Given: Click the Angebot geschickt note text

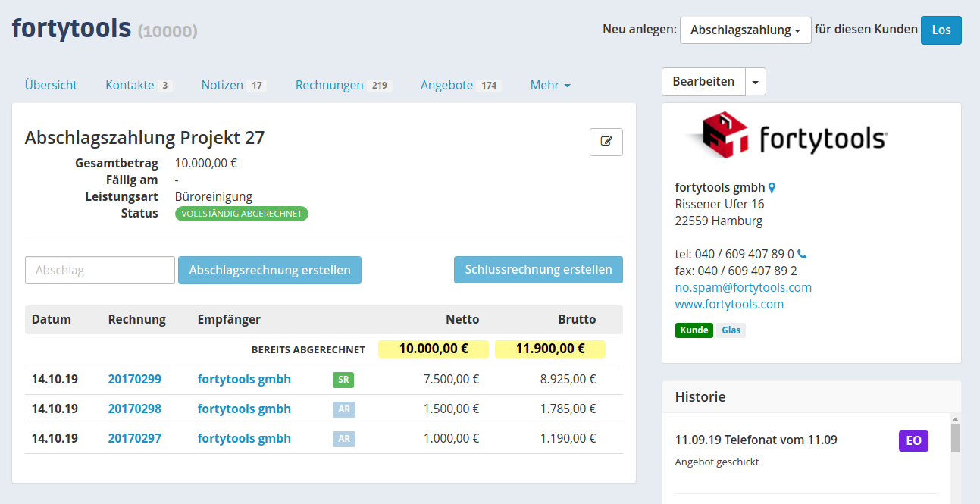Looking at the screenshot, I should (717, 462).
